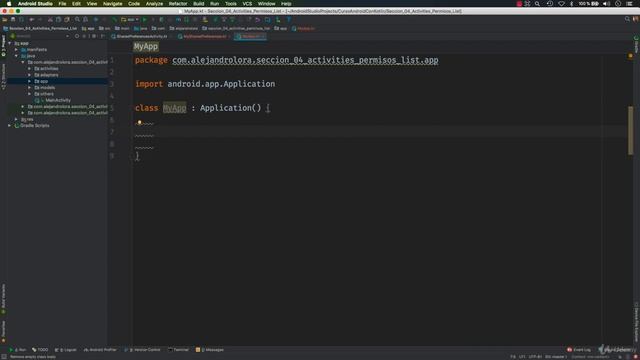Open the Terminal tool window
640x360 pixels.
tap(178, 350)
